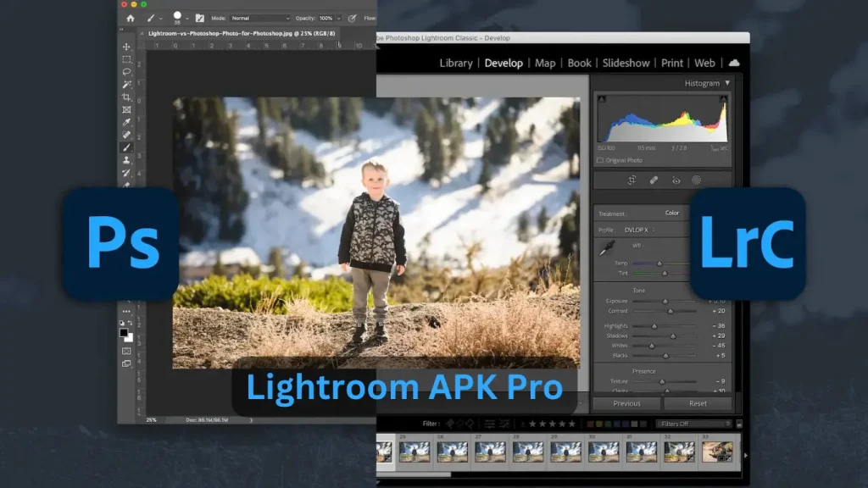Click the brush tool preset icon in options bar

pyautogui.click(x=150, y=19)
